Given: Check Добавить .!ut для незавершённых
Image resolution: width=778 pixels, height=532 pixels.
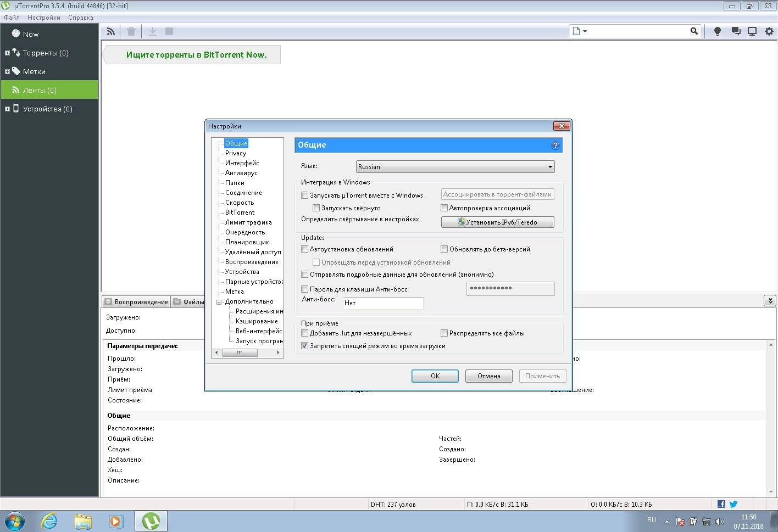Looking at the screenshot, I should (x=304, y=333).
